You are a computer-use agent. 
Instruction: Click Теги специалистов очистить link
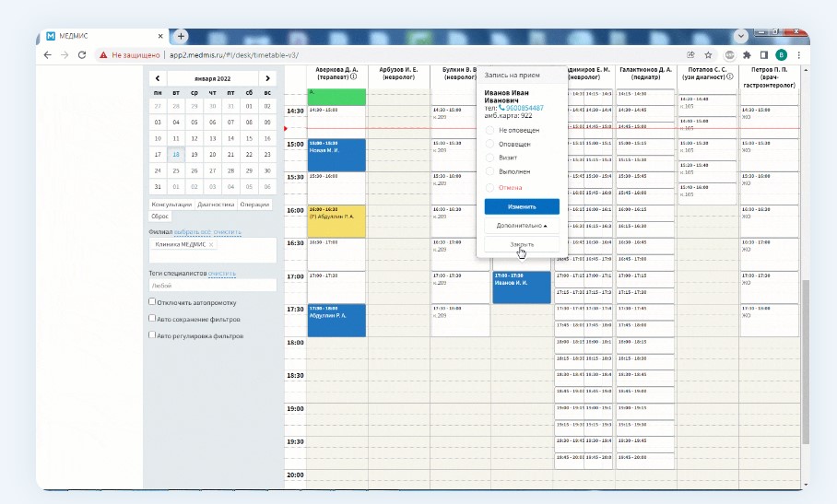[x=221, y=273]
